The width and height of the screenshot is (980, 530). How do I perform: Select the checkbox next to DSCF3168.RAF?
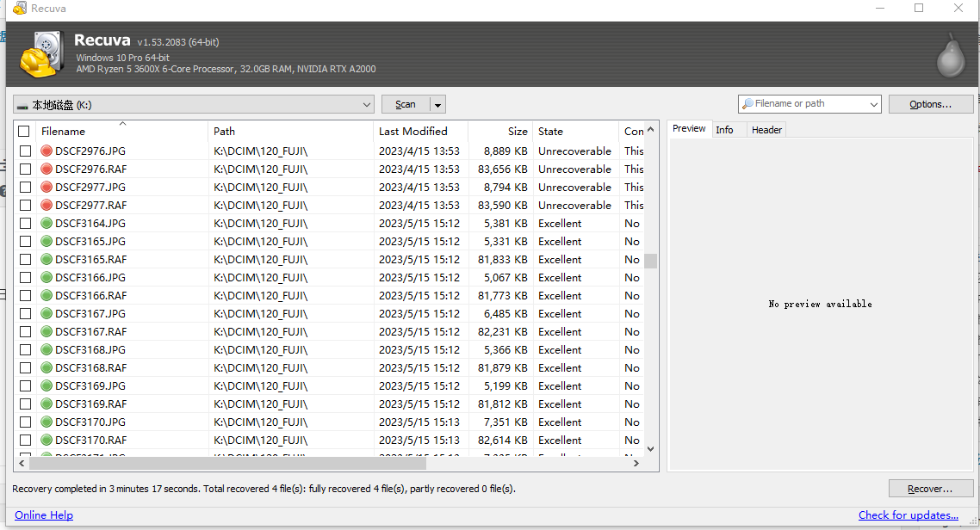(x=25, y=367)
